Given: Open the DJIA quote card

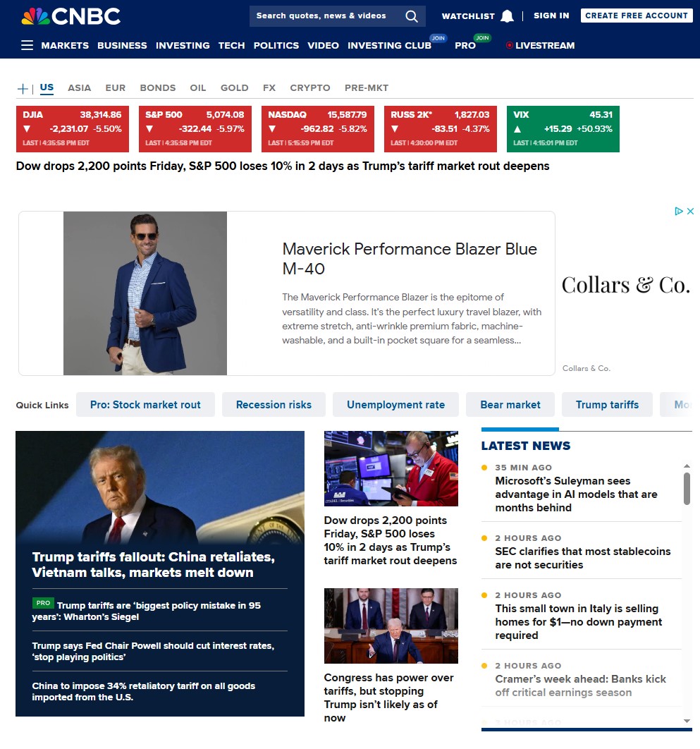Looking at the screenshot, I should (73, 129).
